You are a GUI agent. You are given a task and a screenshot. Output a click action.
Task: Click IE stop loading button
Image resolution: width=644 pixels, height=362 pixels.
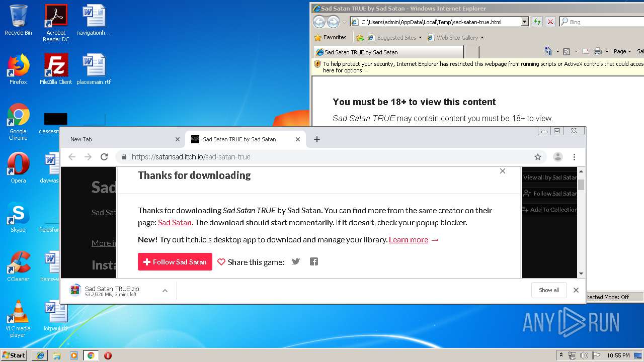coord(550,22)
